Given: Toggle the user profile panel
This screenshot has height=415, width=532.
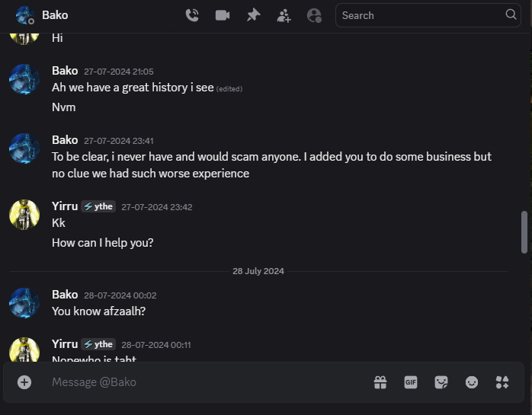Looking at the screenshot, I should pos(314,15).
